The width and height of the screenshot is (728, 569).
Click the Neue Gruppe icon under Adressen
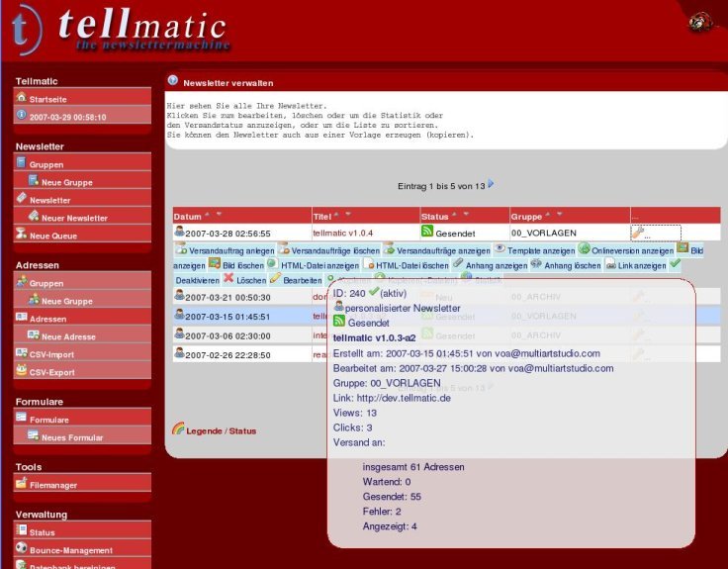pyautogui.click(x=34, y=299)
